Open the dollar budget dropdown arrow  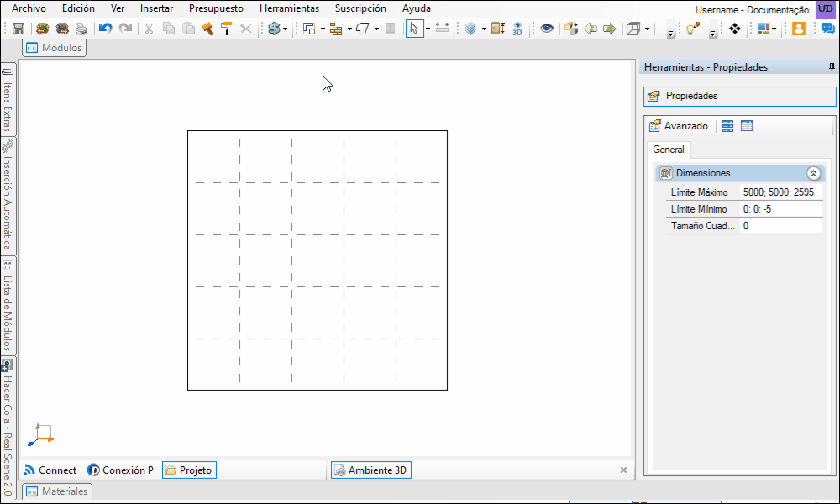(x=285, y=29)
